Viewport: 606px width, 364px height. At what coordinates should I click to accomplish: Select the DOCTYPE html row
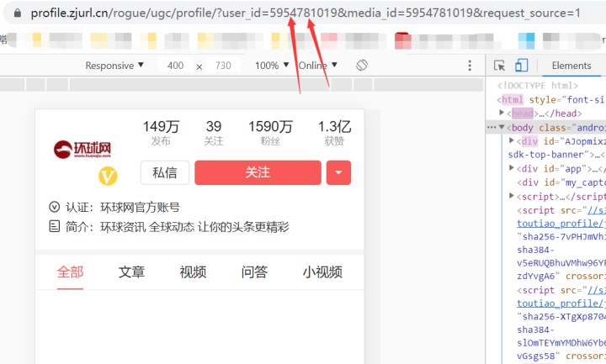(538, 86)
